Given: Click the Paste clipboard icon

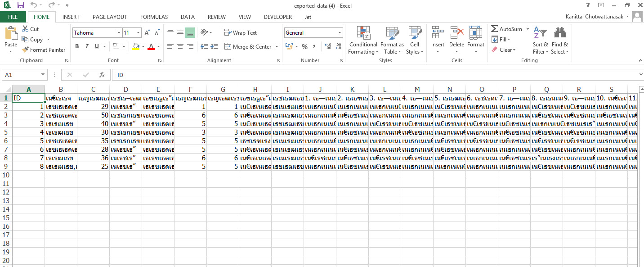Looking at the screenshot, I should 11,33.
